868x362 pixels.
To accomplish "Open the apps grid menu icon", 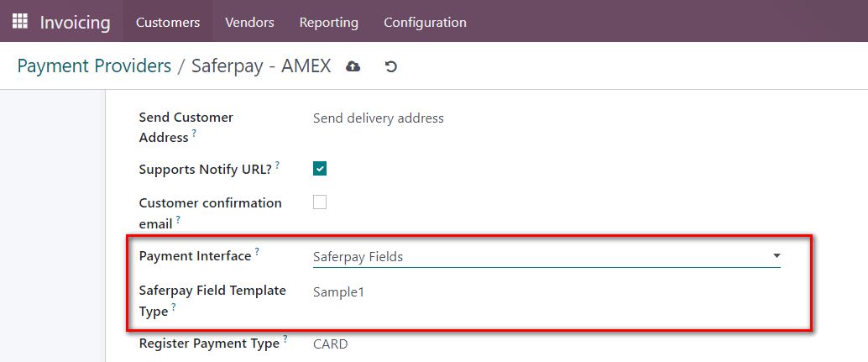I will pos(19,21).
